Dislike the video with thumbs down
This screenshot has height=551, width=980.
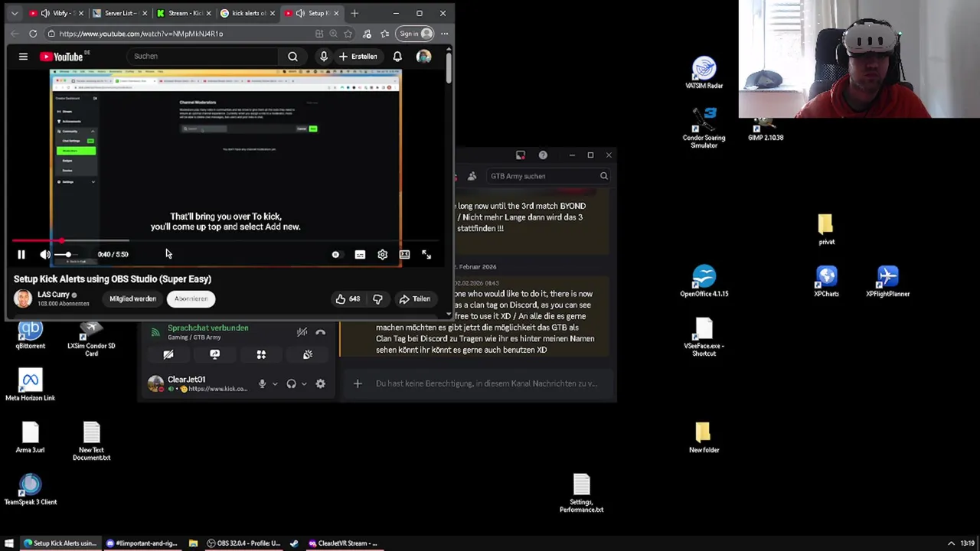click(x=377, y=298)
